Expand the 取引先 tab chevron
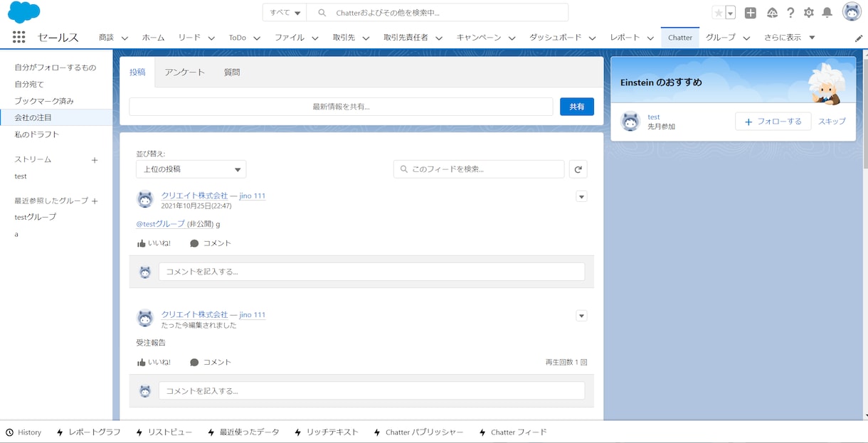 click(x=366, y=38)
